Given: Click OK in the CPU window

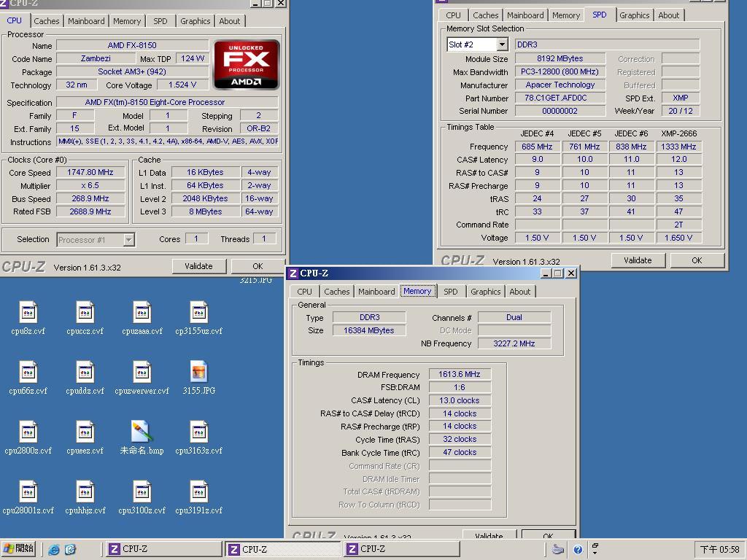Looking at the screenshot, I should pos(258,266).
